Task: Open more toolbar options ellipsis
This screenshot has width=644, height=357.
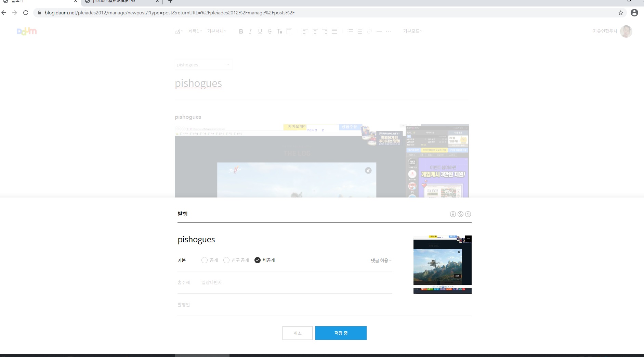Action: [x=389, y=31]
